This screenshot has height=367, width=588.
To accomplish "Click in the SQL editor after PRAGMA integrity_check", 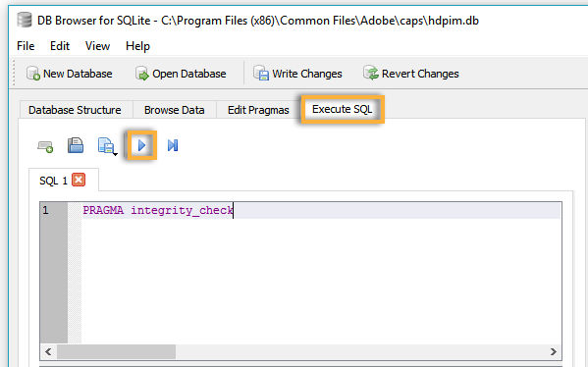I will tap(234, 210).
